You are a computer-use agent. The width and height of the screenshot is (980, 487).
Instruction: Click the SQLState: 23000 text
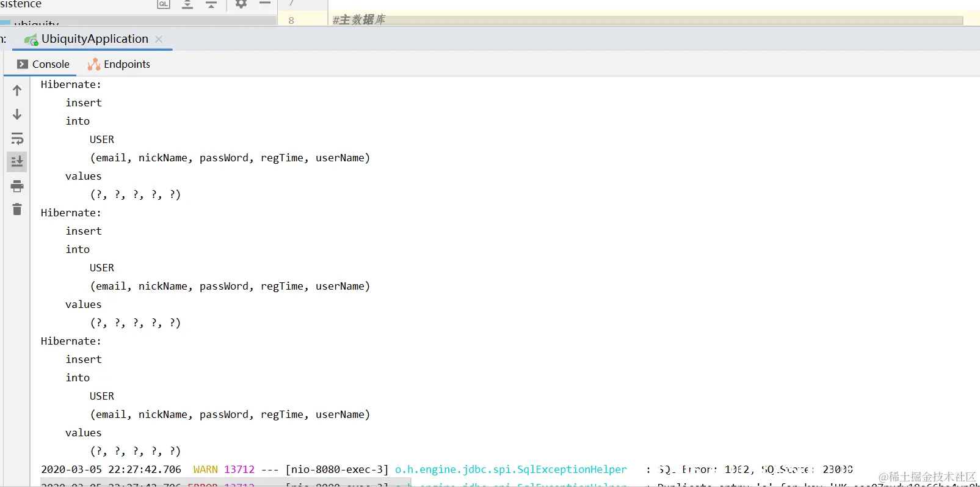(807, 469)
